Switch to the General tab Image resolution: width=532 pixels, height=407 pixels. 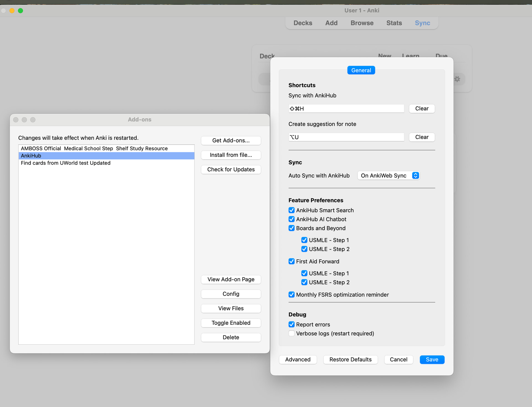tap(361, 70)
